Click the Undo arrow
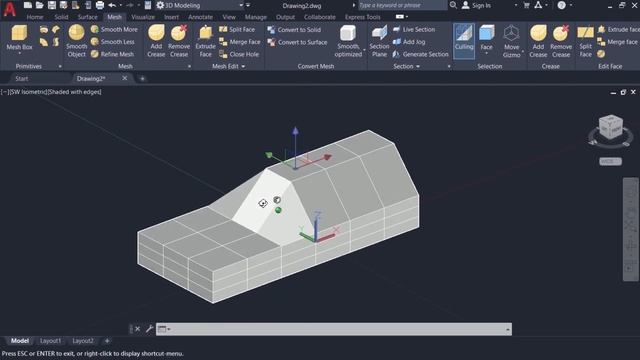This screenshot has height=360, width=640. pyautogui.click(x=112, y=5)
